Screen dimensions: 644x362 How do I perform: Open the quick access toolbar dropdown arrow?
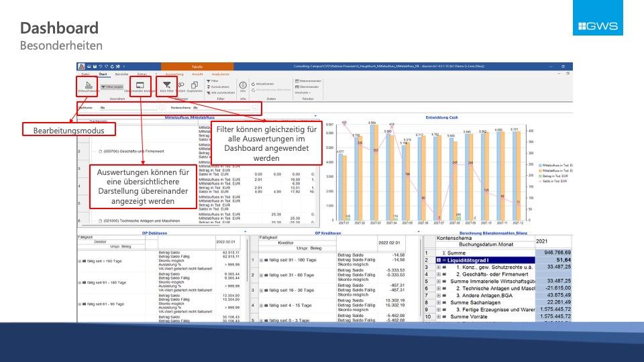coord(124,66)
